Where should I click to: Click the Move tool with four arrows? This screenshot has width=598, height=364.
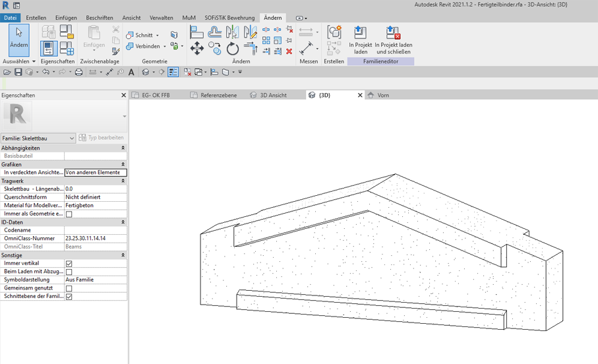pos(196,49)
